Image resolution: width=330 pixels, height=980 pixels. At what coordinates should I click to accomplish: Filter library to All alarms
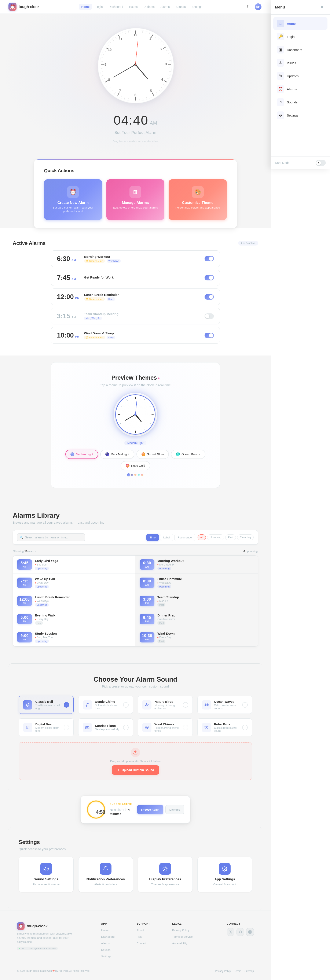[x=202, y=538]
